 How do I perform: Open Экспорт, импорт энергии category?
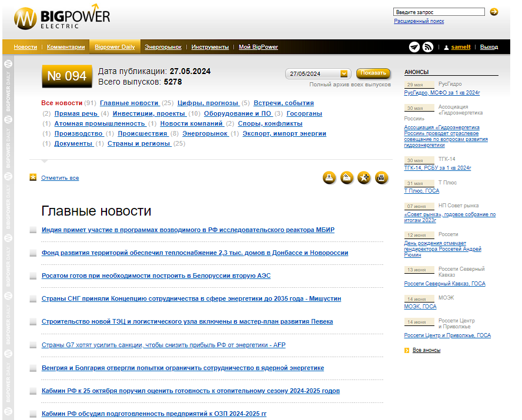point(285,133)
